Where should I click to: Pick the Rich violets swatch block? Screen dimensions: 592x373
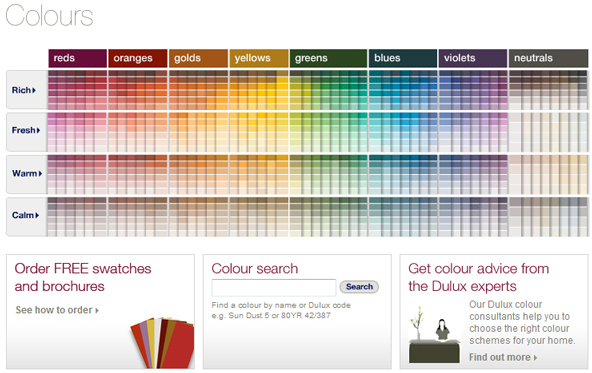(x=473, y=90)
